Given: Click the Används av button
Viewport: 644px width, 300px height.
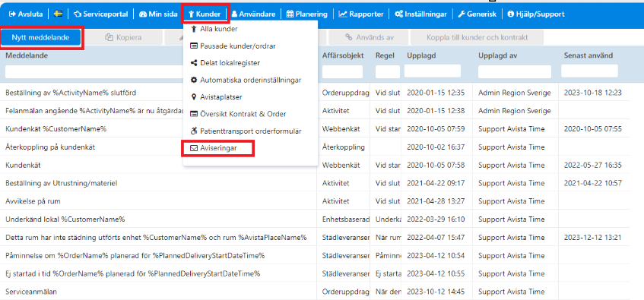Looking at the screenshot, I should point(370,37).
